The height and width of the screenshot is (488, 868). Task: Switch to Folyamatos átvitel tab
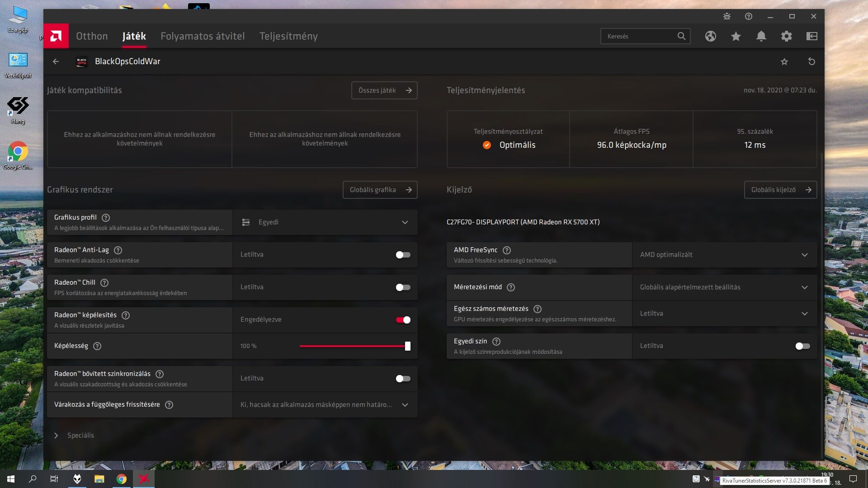tap(203, 36)
